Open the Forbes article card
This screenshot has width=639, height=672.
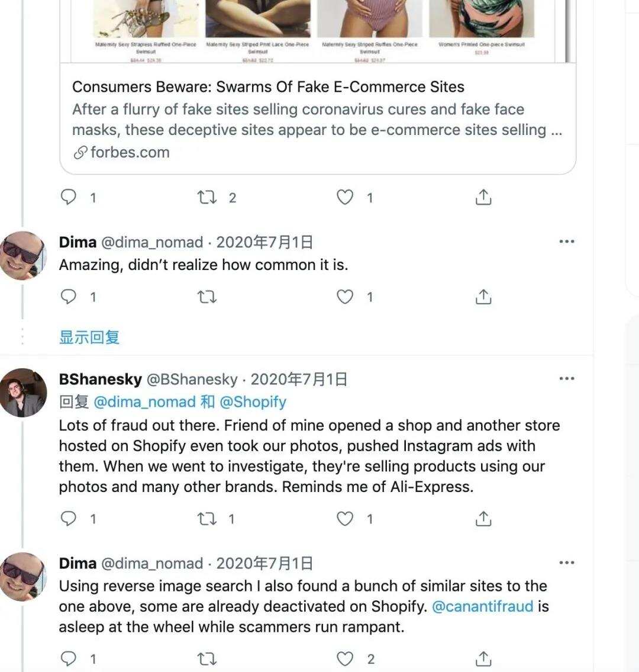coord(317,118)
